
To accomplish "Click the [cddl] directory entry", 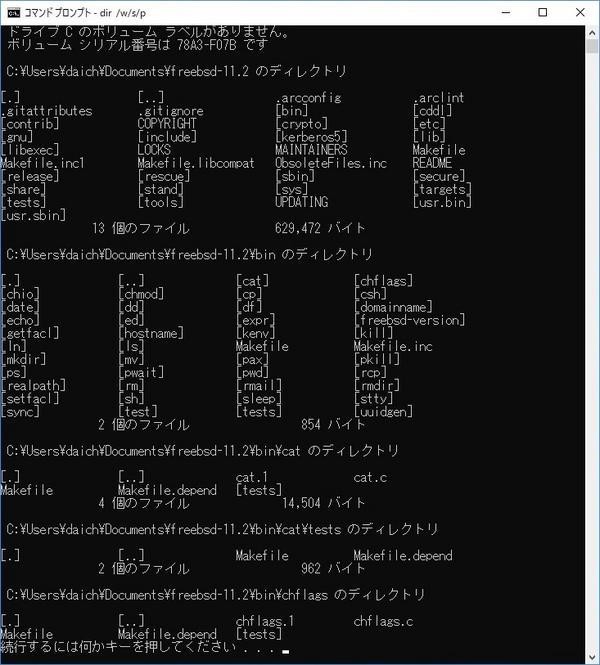I will [433, 111].
